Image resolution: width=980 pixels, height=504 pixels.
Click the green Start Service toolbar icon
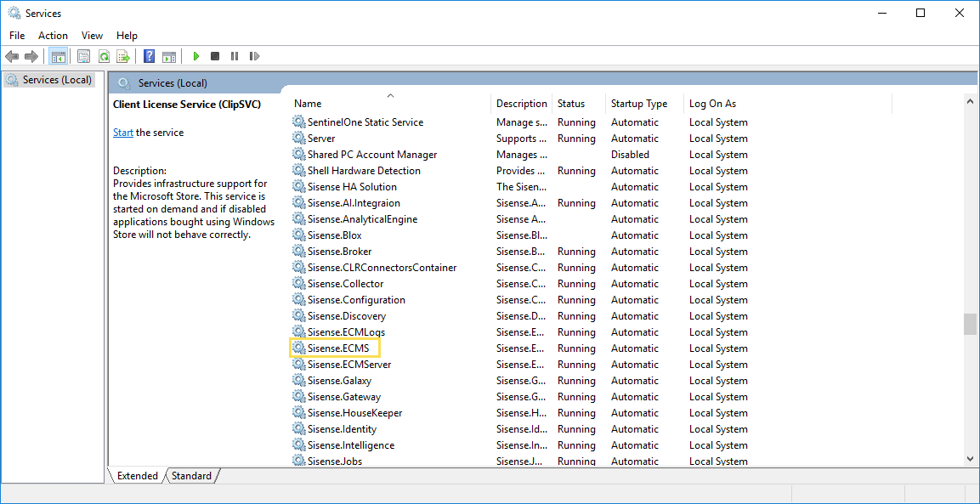tap(196, 56)
